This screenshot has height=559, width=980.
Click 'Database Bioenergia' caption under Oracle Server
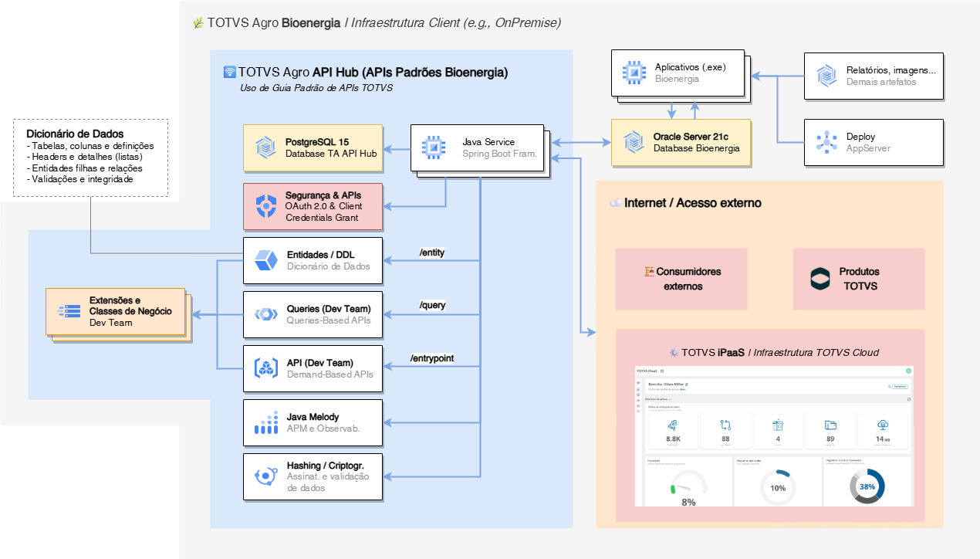(x=697, y=147)
